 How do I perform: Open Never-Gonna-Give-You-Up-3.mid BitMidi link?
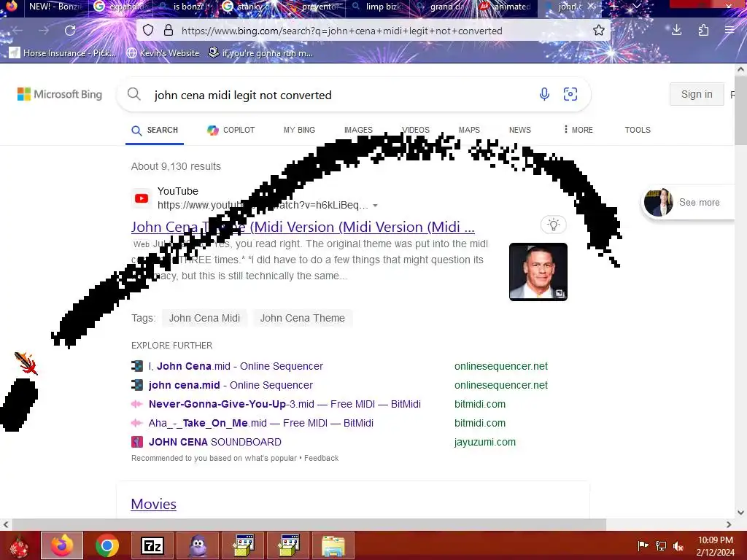tap(285, 404)
